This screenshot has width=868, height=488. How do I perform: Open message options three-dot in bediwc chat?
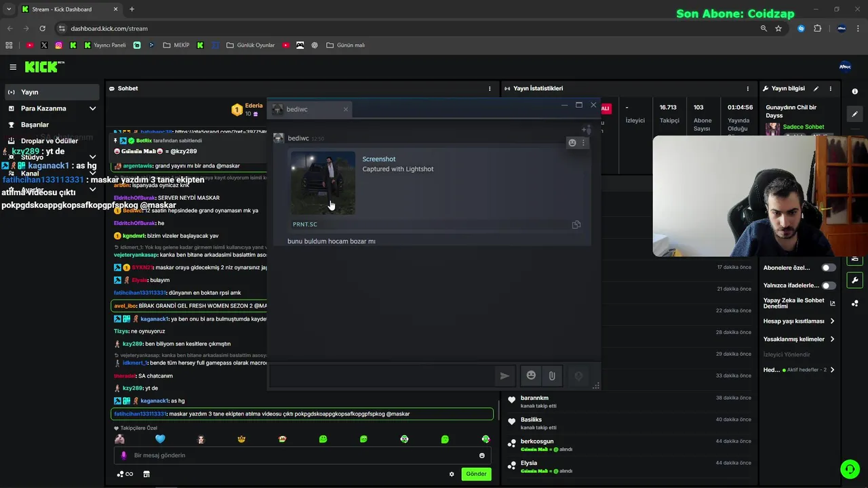coord(583,142)
